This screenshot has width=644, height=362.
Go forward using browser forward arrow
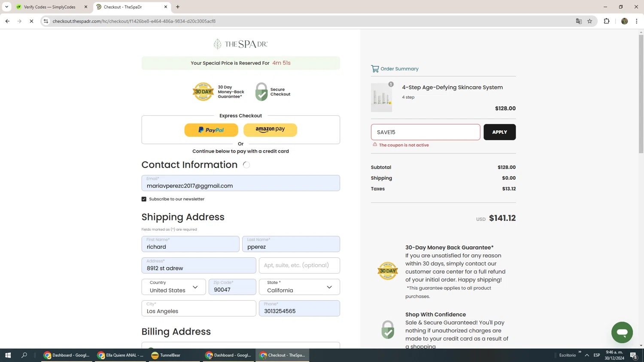(x=19, y=21)
